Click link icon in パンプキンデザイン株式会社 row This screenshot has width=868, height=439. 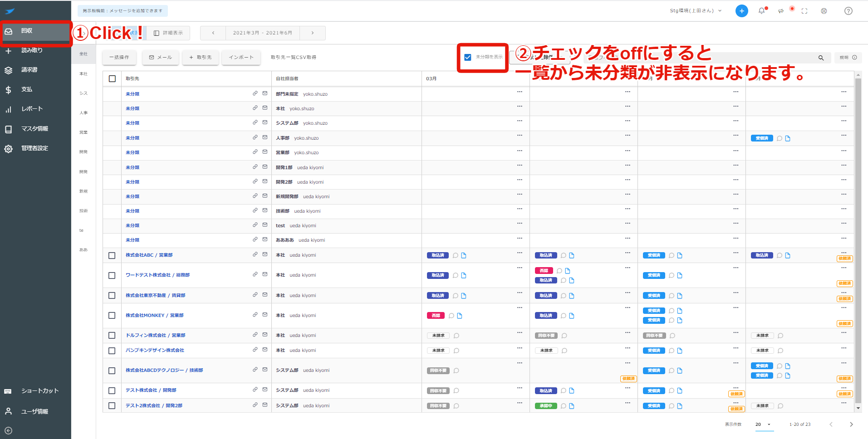point(255,350)
